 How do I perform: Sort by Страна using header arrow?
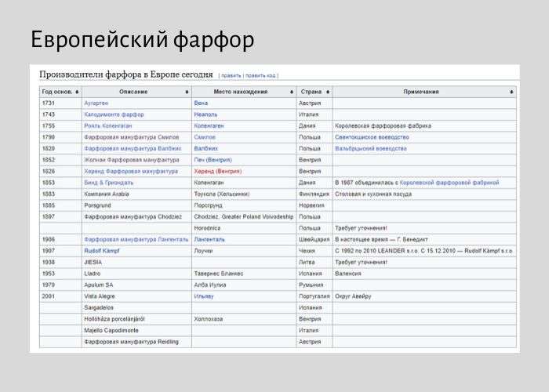pyautogui.click(x=328, y=92)
